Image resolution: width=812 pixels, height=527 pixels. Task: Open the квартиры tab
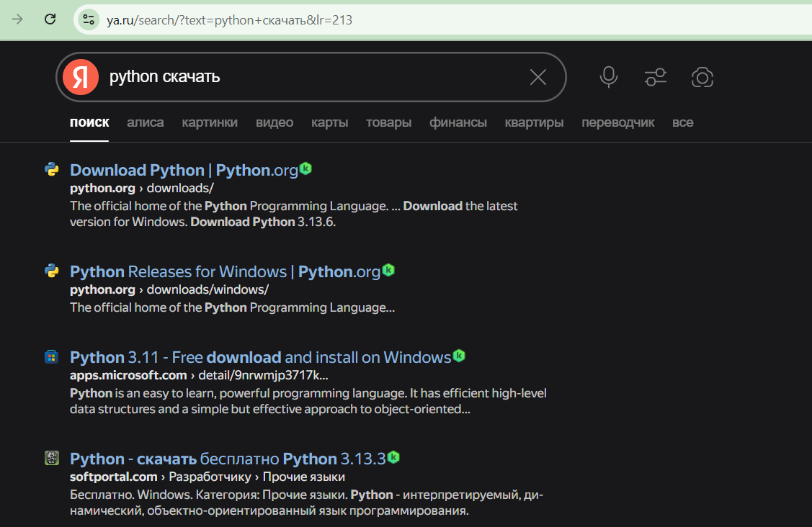coord(535,122)
